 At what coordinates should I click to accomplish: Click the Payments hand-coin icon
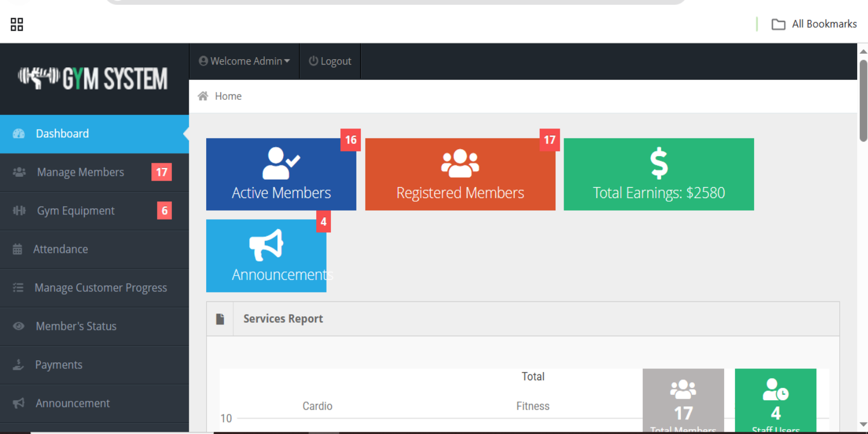[x=18, y=365]
